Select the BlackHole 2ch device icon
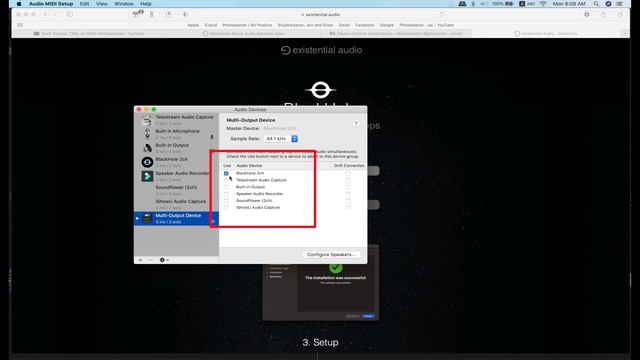640x360 pixels. (x=147, y=162)
